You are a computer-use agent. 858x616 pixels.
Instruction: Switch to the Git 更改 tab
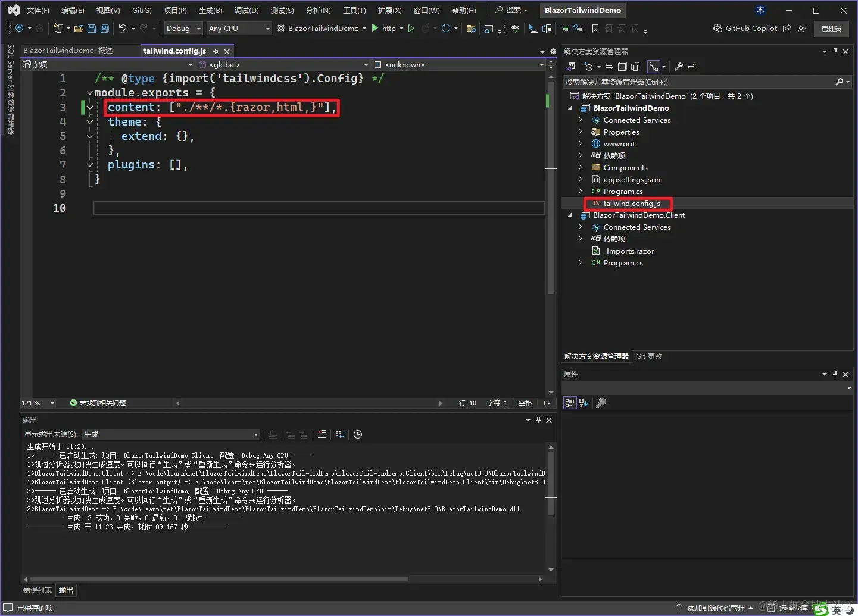pos(648,356)
